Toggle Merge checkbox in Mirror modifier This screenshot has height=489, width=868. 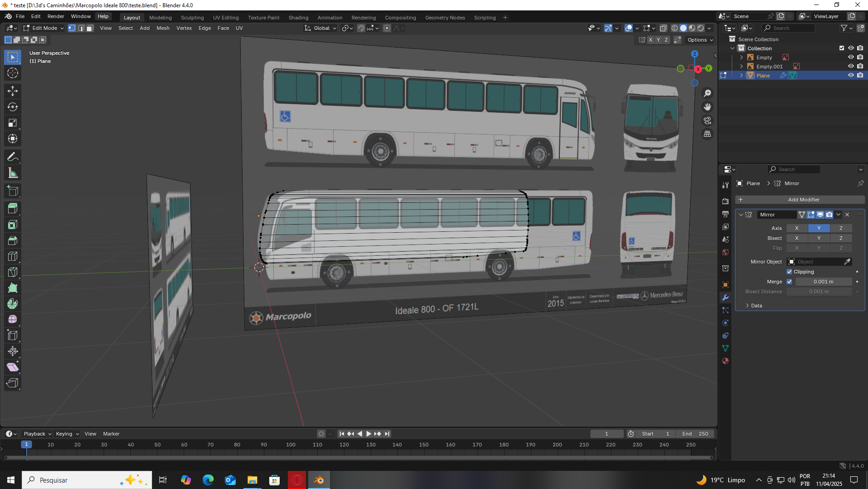point(789,282)
